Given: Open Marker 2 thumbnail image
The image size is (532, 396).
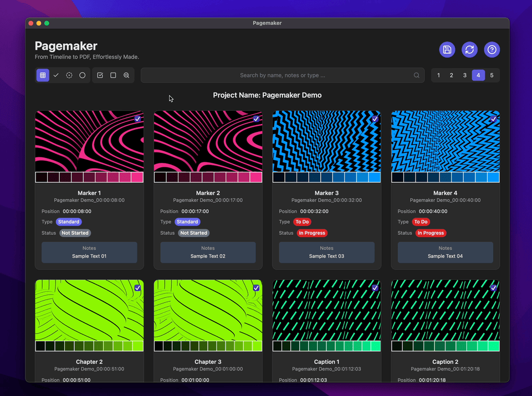Looking at the screenshot, I should 208,141.
